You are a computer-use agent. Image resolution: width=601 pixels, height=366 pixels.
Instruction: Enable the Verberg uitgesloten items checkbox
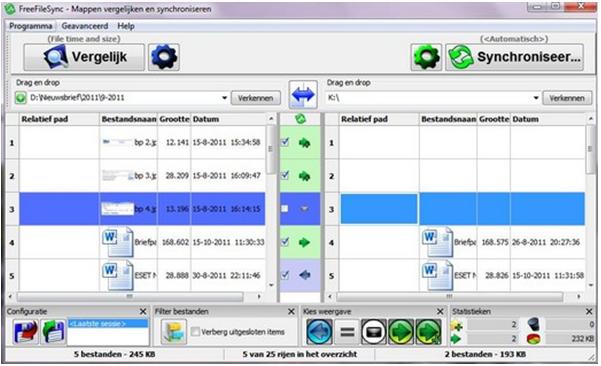pyautogui.click(x=195, y=332)
